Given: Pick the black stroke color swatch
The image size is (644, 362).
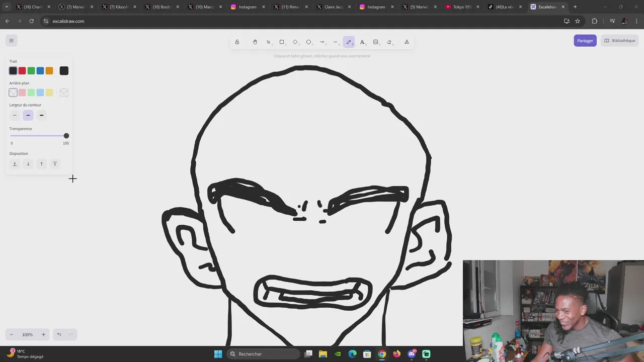Looking at the screenshot, I should click(13, 71).
